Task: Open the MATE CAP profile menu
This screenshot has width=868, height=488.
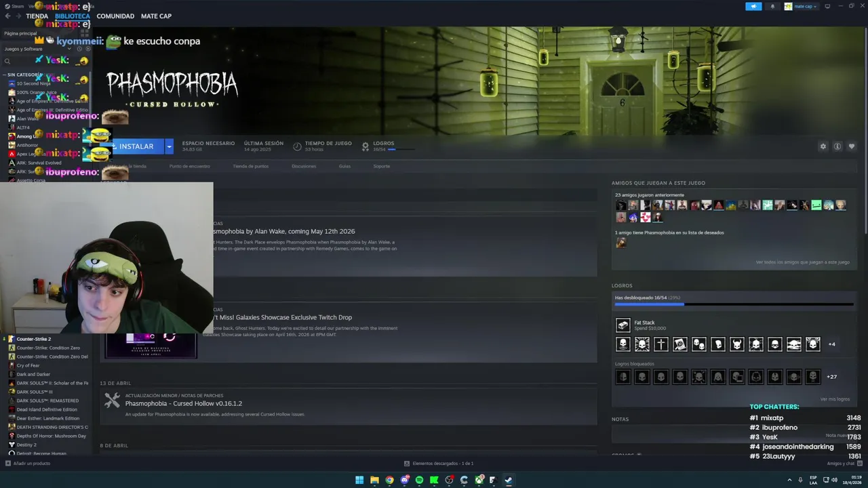Action: tap(156, 16)
